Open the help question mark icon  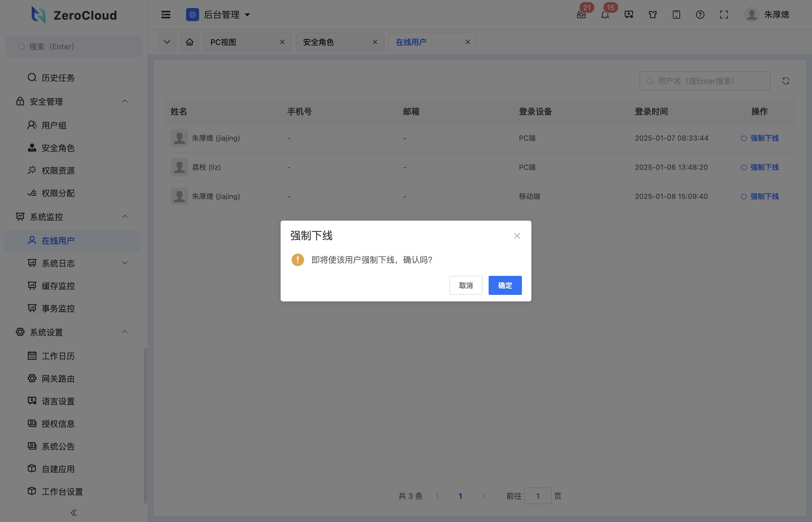pos(700,15)
